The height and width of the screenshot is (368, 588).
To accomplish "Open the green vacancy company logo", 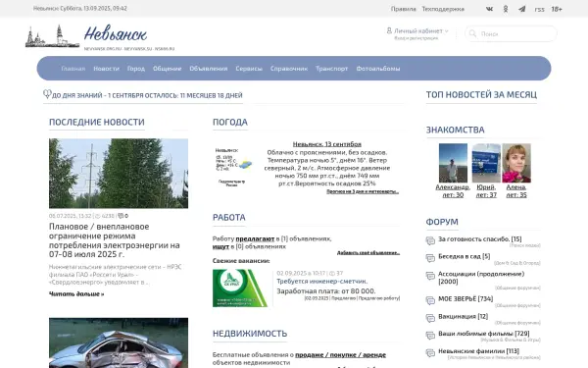I will coord(240,288).
